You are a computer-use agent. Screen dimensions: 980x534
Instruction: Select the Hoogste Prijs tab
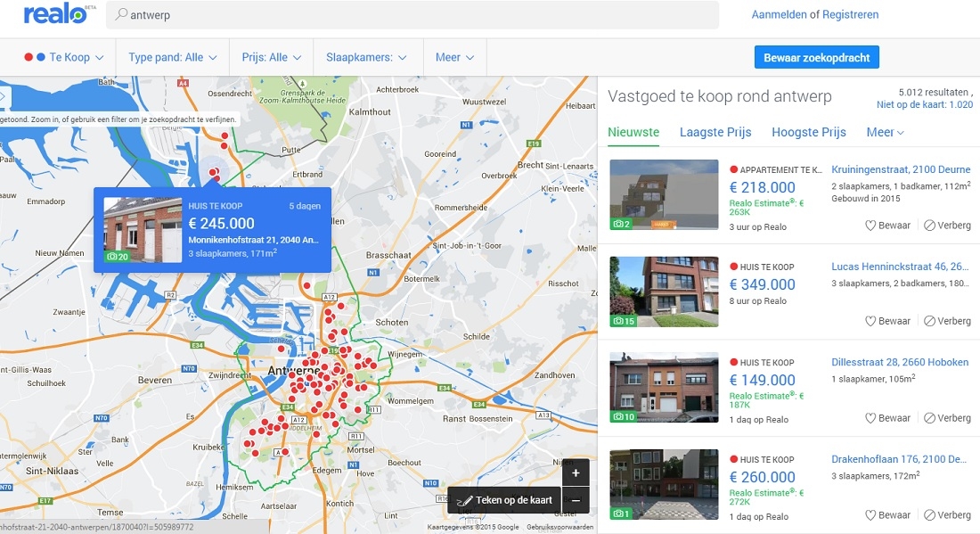click(x=808, y=132)
